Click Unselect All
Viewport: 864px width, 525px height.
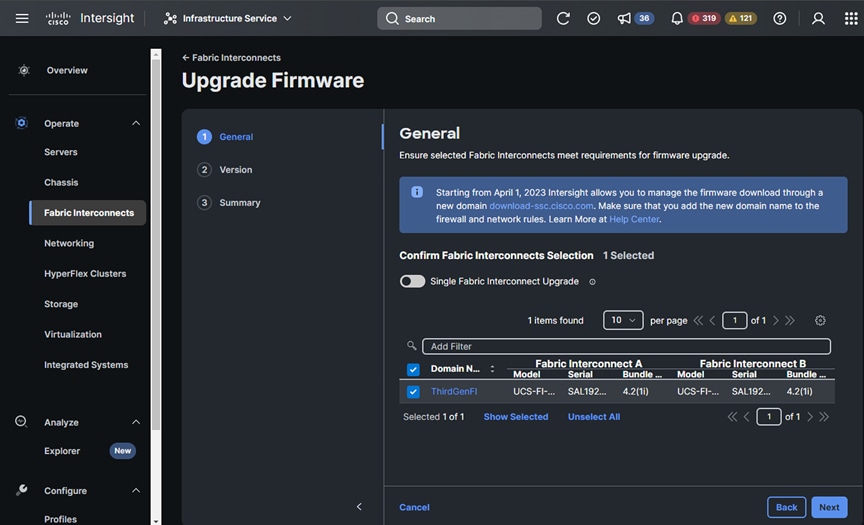pyautogui.click(x=594, y=417)
